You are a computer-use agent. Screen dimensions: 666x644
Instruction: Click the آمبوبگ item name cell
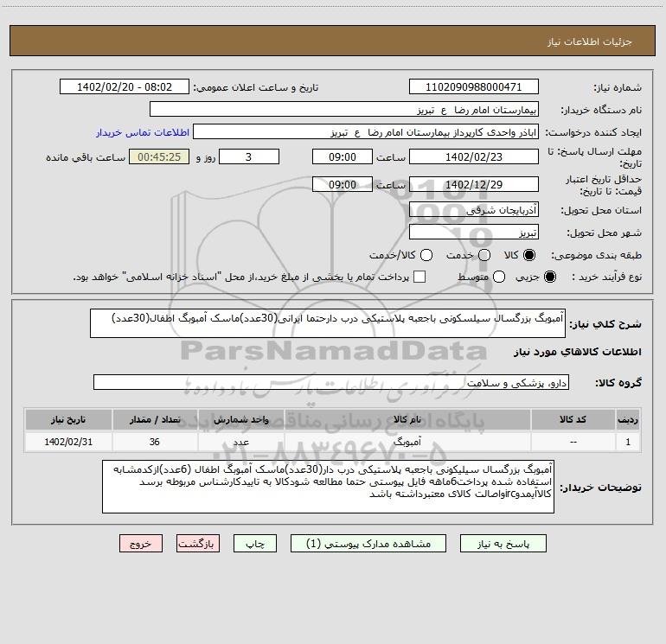(407, 442)
